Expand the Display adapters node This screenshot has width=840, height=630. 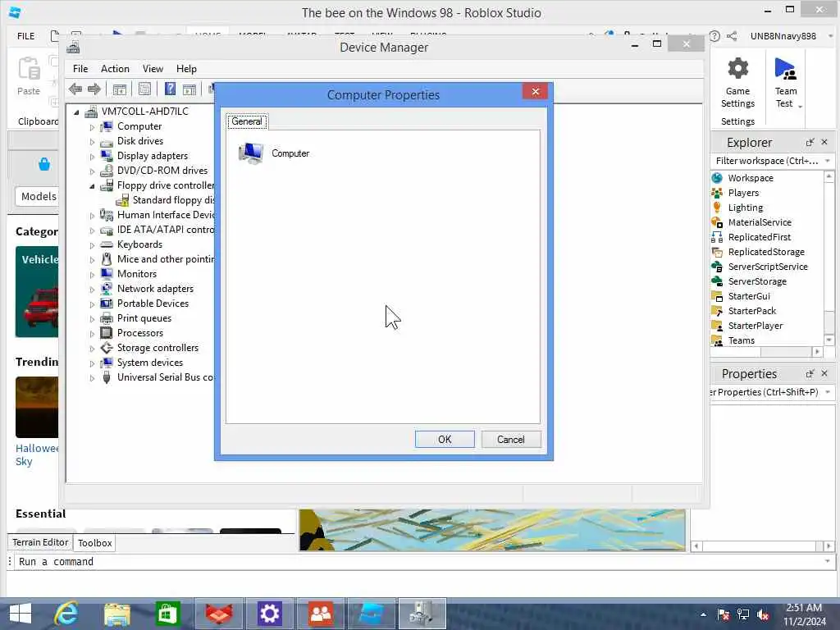point(92,157)
